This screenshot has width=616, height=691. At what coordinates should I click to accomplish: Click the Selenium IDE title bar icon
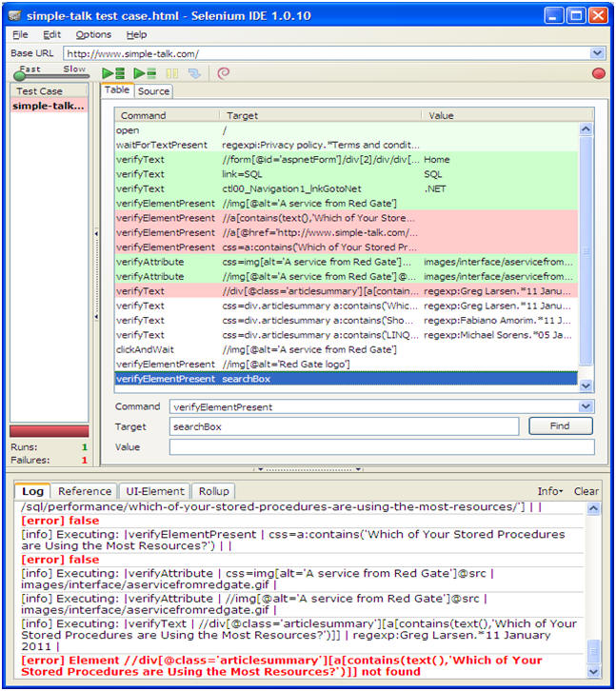click(14, 16)
